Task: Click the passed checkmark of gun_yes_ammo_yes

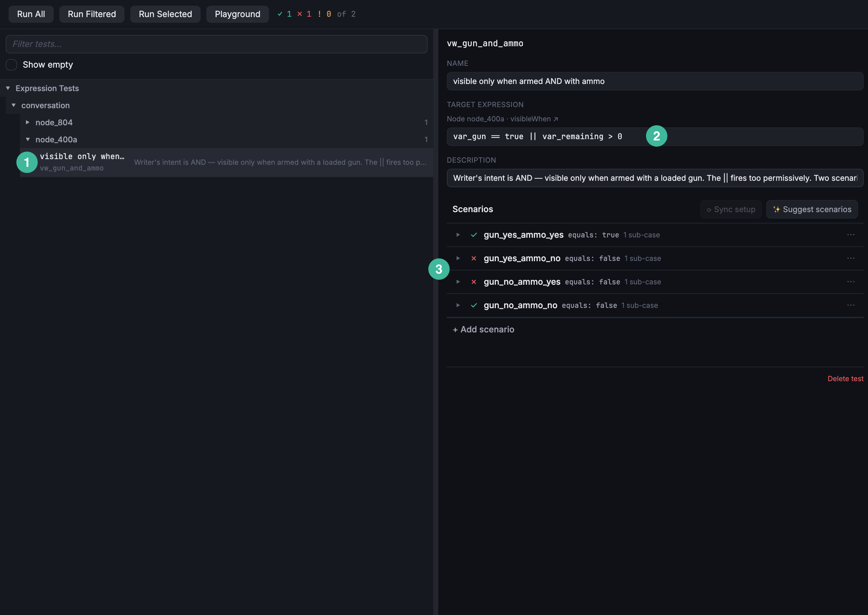Action: coord(473,235)
